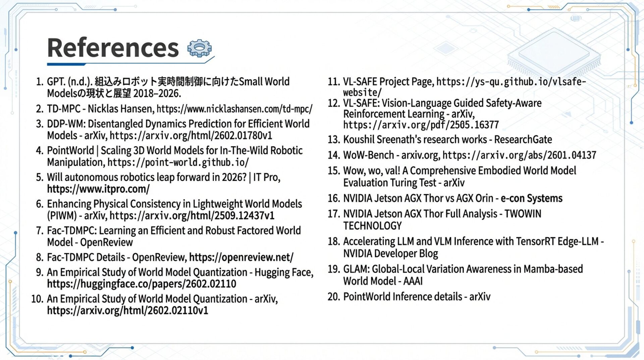Open the point-world.github.io link
The image size is (644, 360).
point(178,162)
